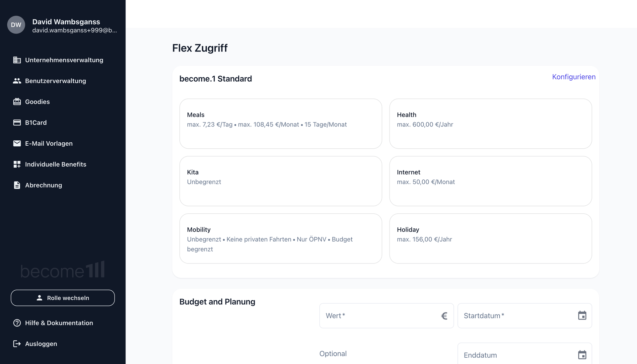Click the Konfigurieren link
The height and width of the screenshot is (364, 637).
click(574, 77)
